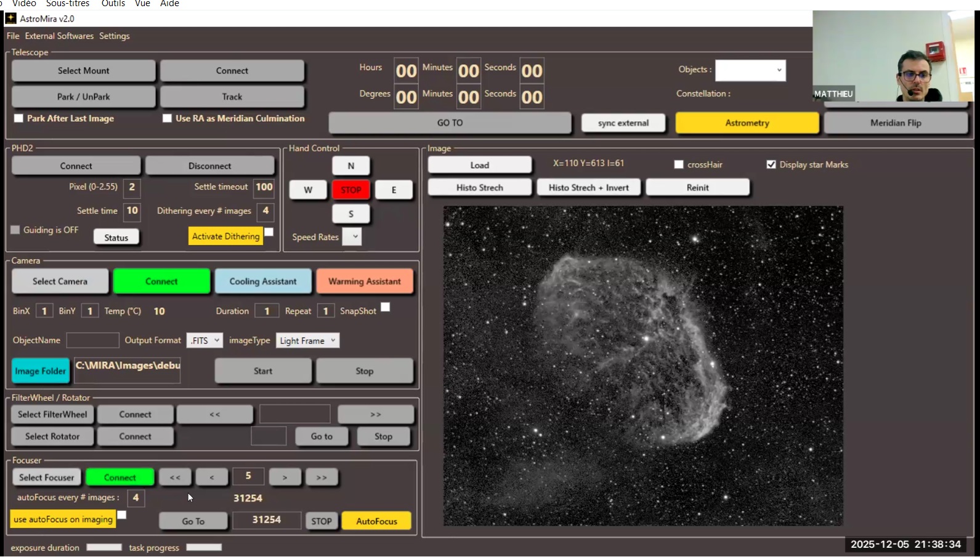Uncheck Display star Marks
Viewport: 980px width, 557px height.
click(771, 164)
